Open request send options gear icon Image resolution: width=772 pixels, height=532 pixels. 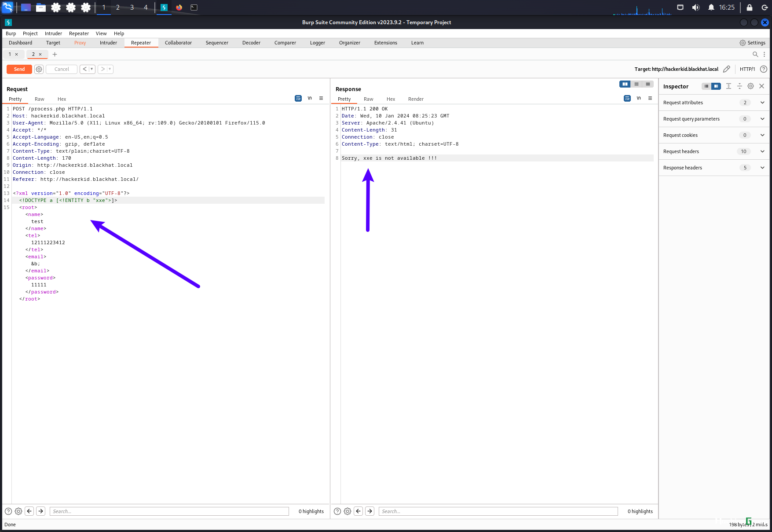[x=39, y=69]
